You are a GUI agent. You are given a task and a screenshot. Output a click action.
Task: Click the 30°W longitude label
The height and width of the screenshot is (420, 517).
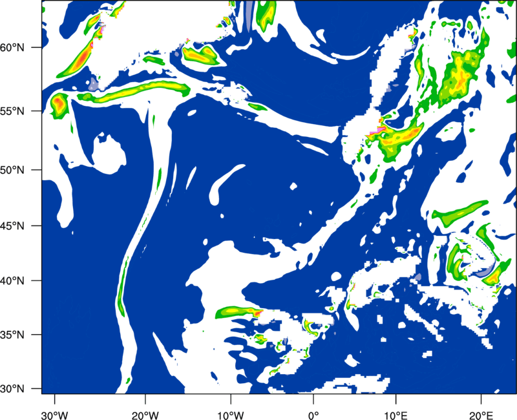54,415
